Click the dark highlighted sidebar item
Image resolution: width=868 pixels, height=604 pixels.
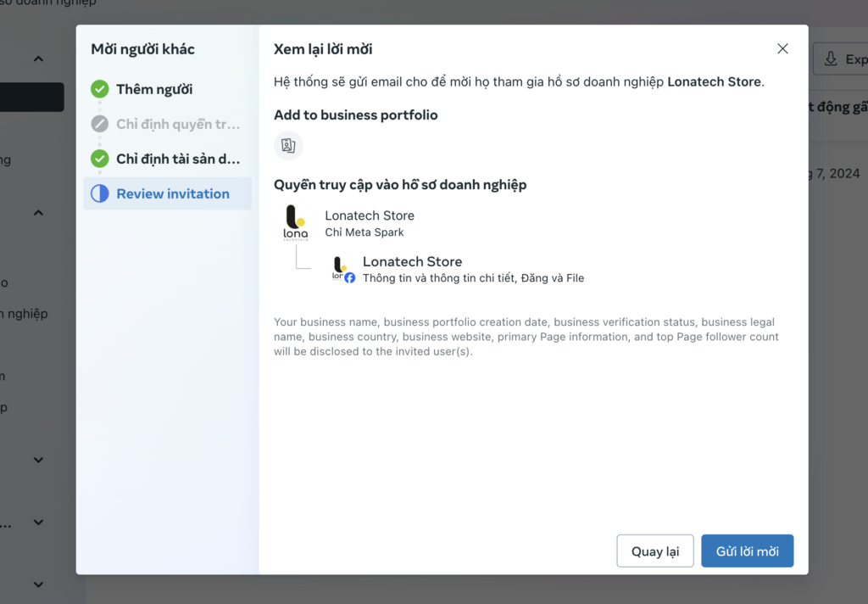pyautogui.click(x=32, y=97)
